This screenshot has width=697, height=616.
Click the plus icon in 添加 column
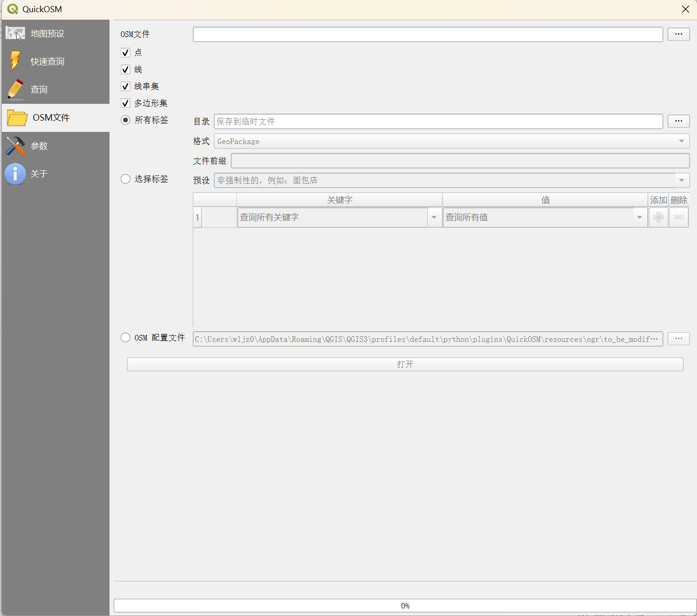click(658, 217)
